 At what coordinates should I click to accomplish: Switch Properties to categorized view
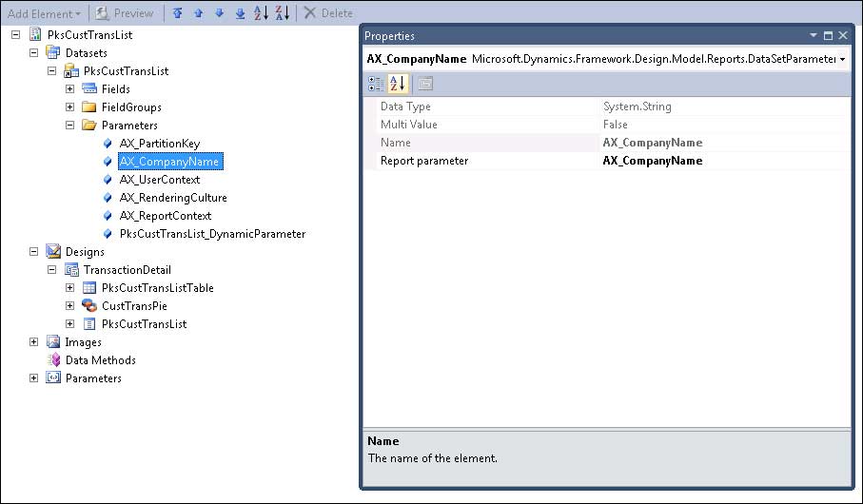pyautogui.click(x=376, y=84)
